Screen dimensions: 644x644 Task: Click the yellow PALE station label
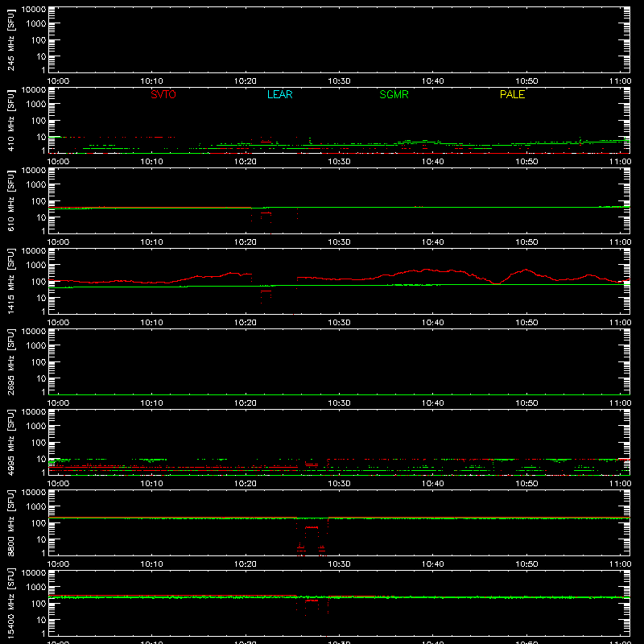pos(512,94)
